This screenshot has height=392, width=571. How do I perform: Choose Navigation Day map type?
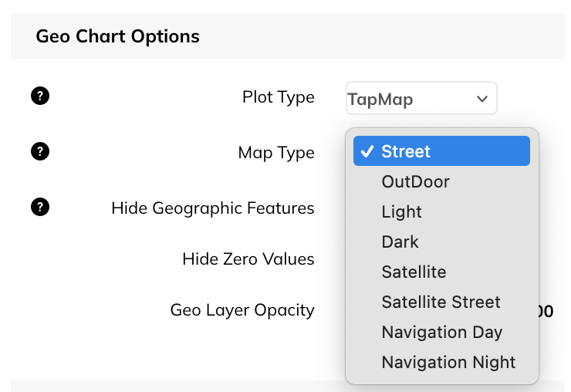click(x=441, y=332)
